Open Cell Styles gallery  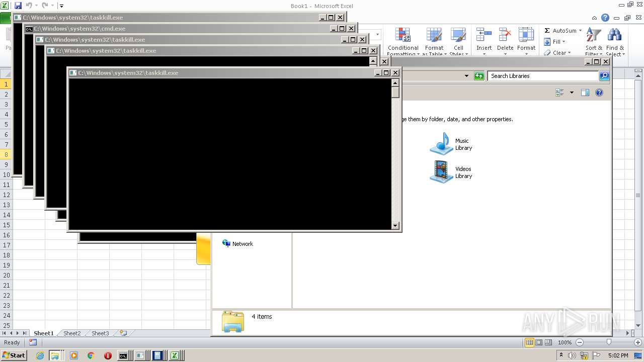pyautogui.click(x=458, y=42)
